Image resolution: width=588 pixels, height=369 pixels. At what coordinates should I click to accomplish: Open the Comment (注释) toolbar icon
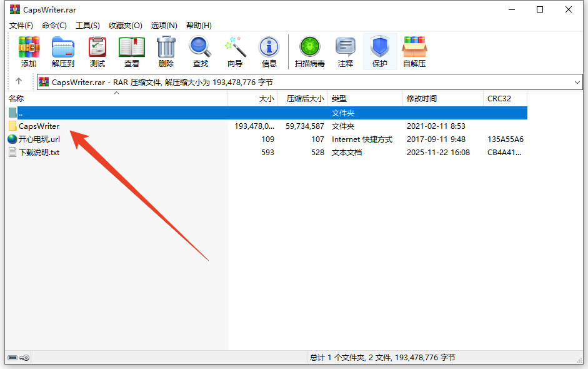[x=346, y=51]
